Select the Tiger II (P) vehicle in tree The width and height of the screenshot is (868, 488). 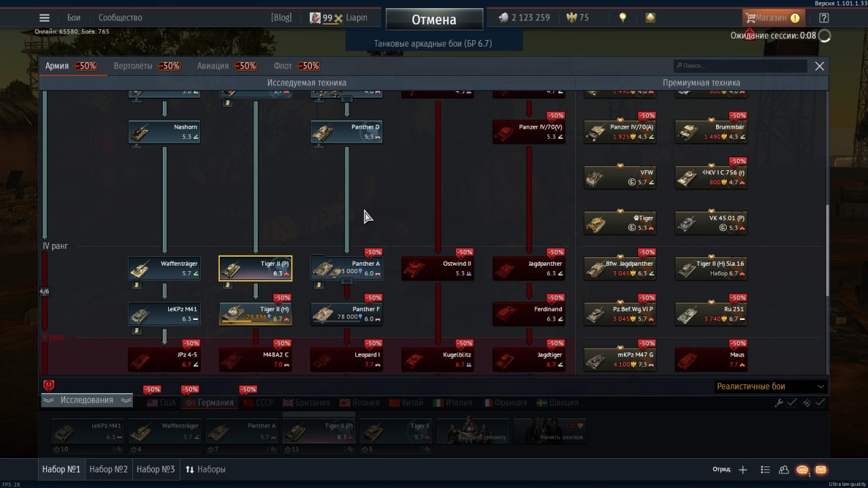click(x=256, y=268)
